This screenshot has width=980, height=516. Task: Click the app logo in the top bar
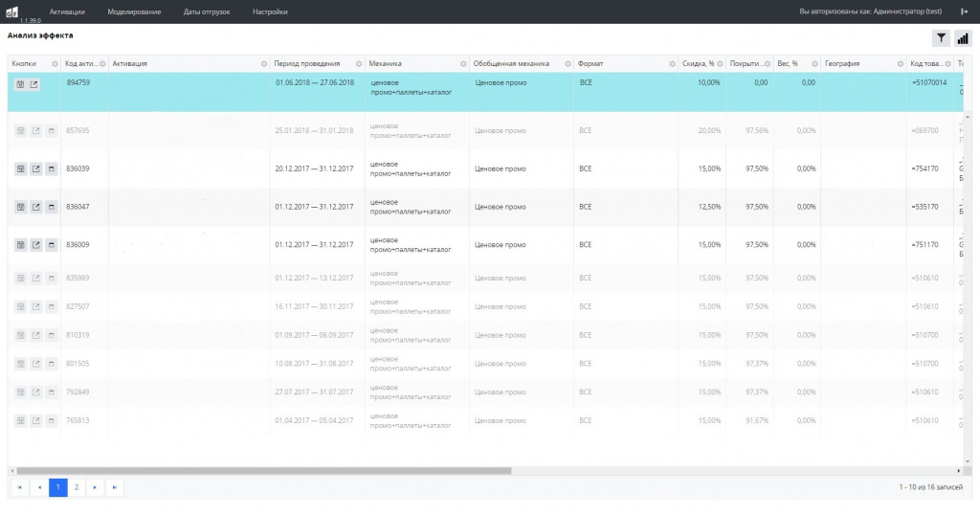tap(11, 11)
